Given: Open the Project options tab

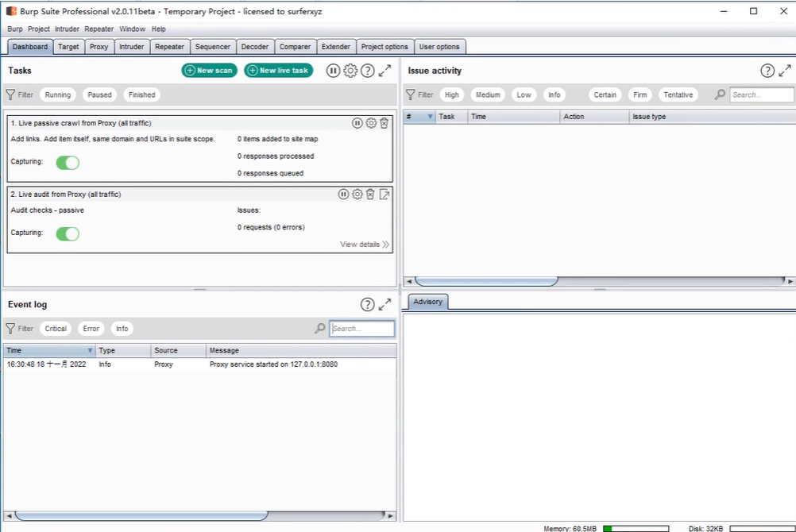Looking at the screenshot, I should click(384, 47).
